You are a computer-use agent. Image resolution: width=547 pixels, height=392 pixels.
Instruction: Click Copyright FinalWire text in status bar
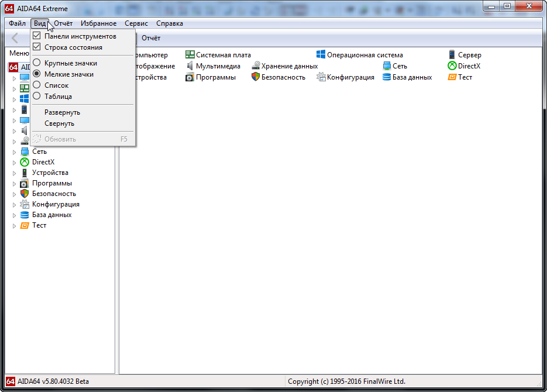pos(346,381)
